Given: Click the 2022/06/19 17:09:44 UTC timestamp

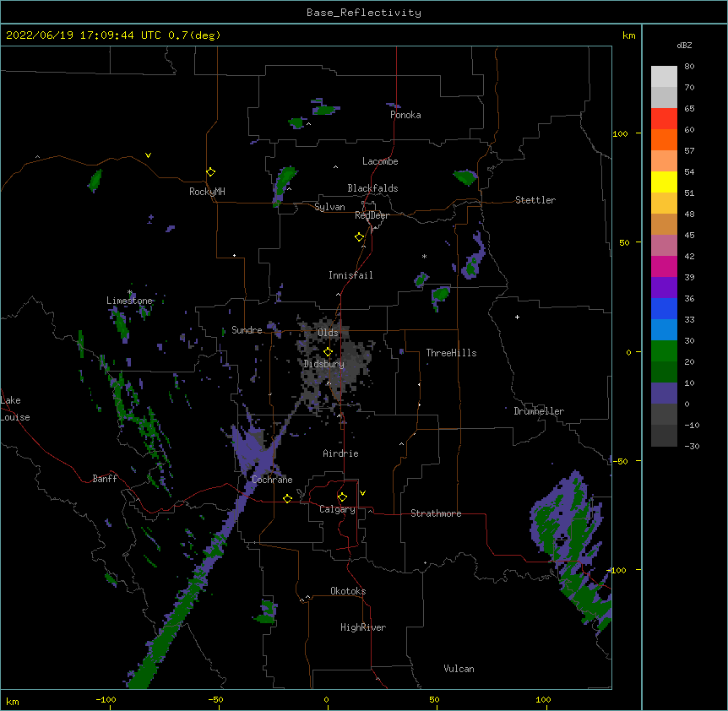Looking at the screenshot, I should point(84,35).
